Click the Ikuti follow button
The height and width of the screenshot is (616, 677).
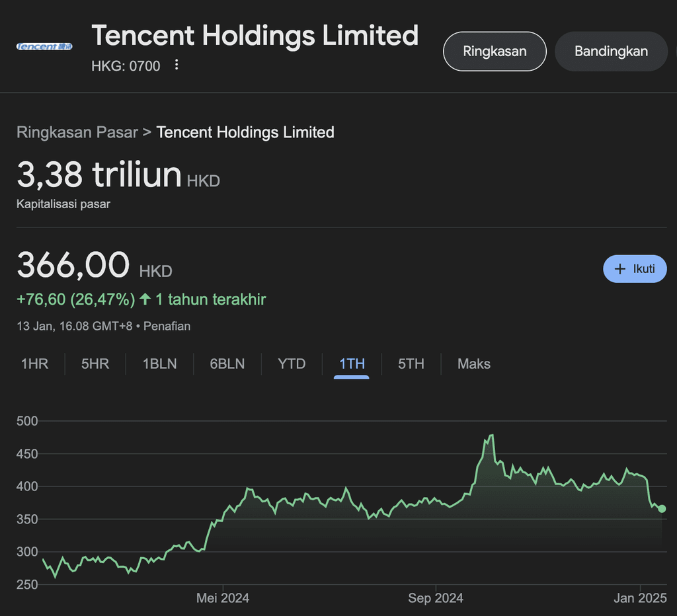[635, 268]
